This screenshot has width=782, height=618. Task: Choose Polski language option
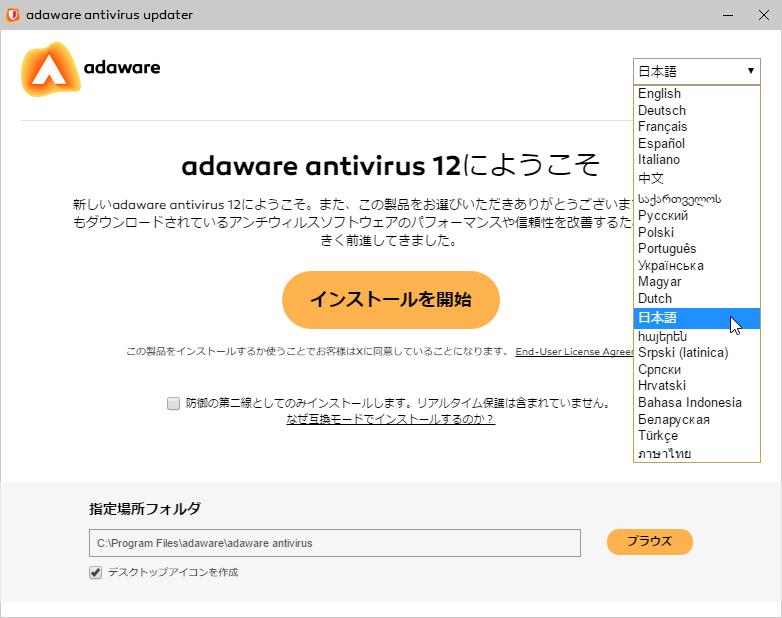tap(696, 232)
